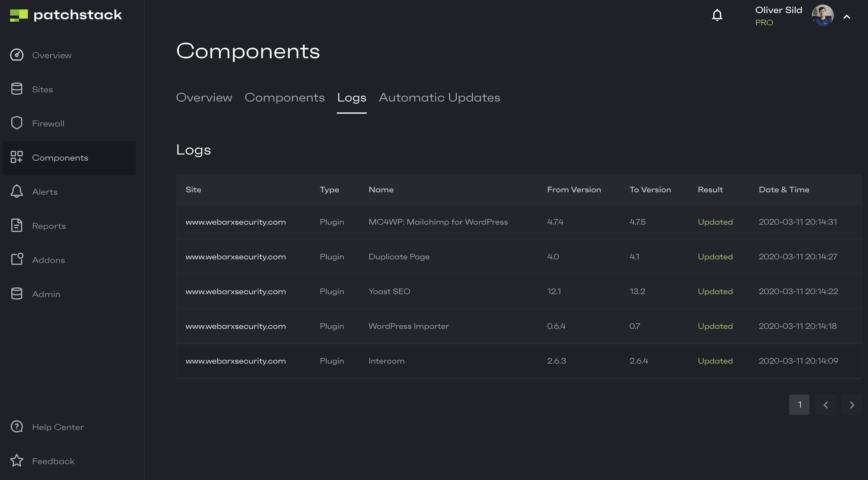Go to next page with the right arrow
This screenshot has height=480, width=868.
pyautogui.click(x=852, y=404)
